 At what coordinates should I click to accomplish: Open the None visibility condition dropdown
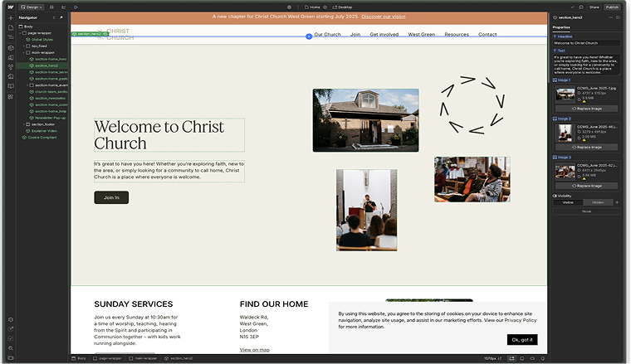point(586,211)
